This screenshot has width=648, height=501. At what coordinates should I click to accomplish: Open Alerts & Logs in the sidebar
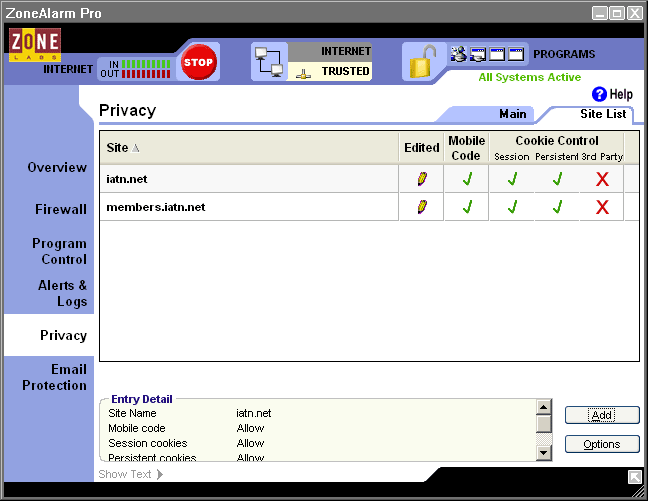point(62,293)
